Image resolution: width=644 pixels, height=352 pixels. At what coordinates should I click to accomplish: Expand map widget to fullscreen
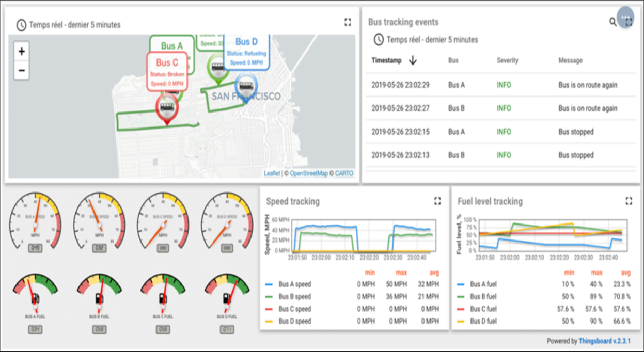[348, 22]
